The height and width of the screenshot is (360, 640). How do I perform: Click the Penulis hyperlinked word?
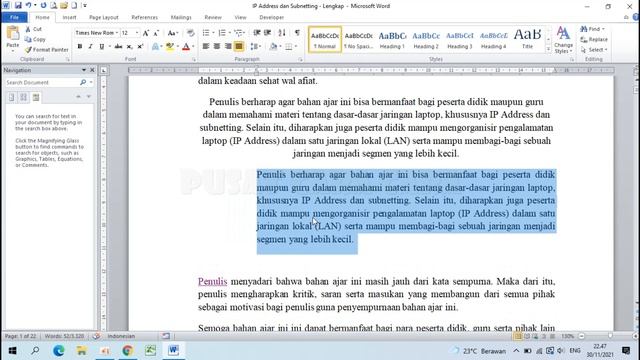point(212,281)
